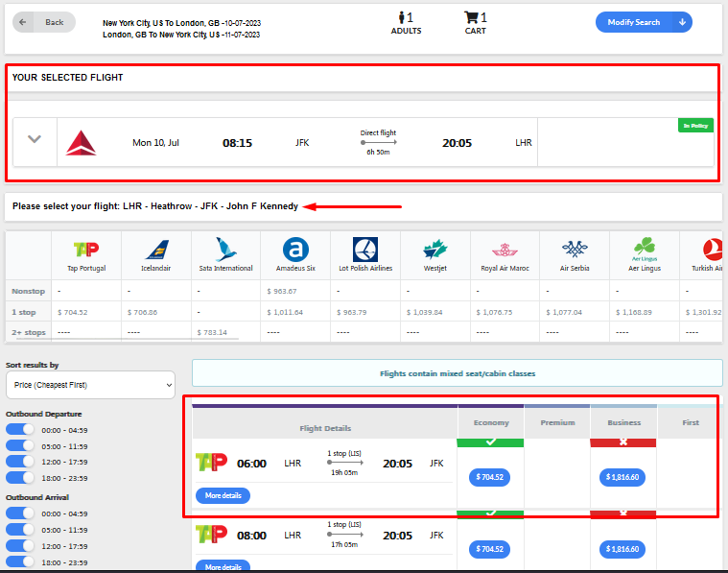This screenshot has width=728, height=573.
Task: Select Icelandair 1 stop fare $706.86
Action: click(143, 312)
